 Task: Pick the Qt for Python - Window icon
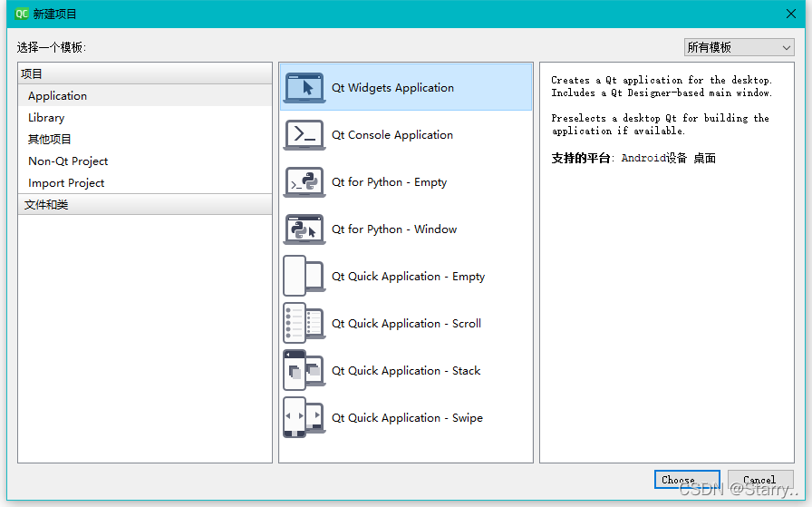point(304,229)
